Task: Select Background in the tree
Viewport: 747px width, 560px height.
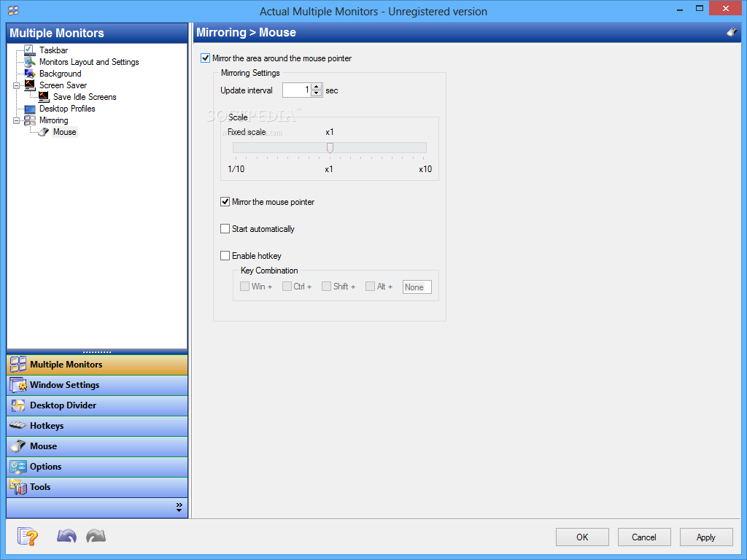Action: [60, 74]
